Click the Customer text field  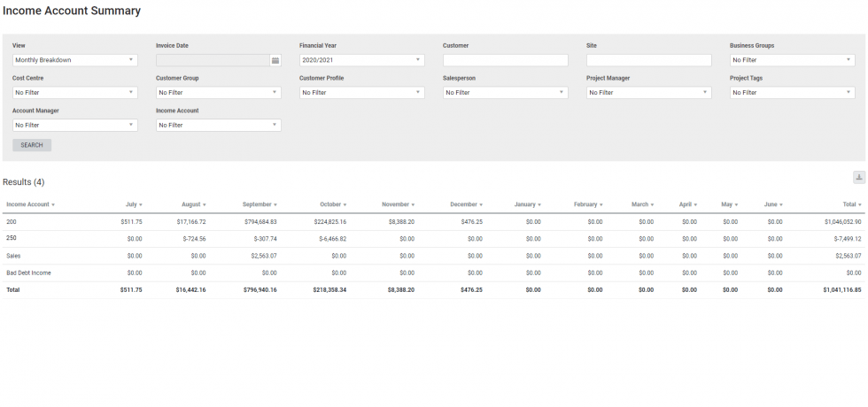click(x=506, y=60)
